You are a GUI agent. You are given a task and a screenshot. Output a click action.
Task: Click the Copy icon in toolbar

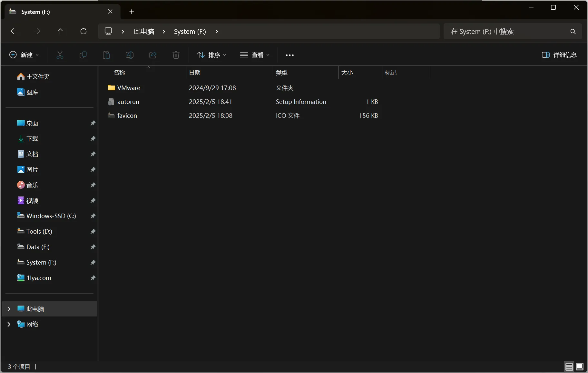pyautogui.click(x=83, y=55)
